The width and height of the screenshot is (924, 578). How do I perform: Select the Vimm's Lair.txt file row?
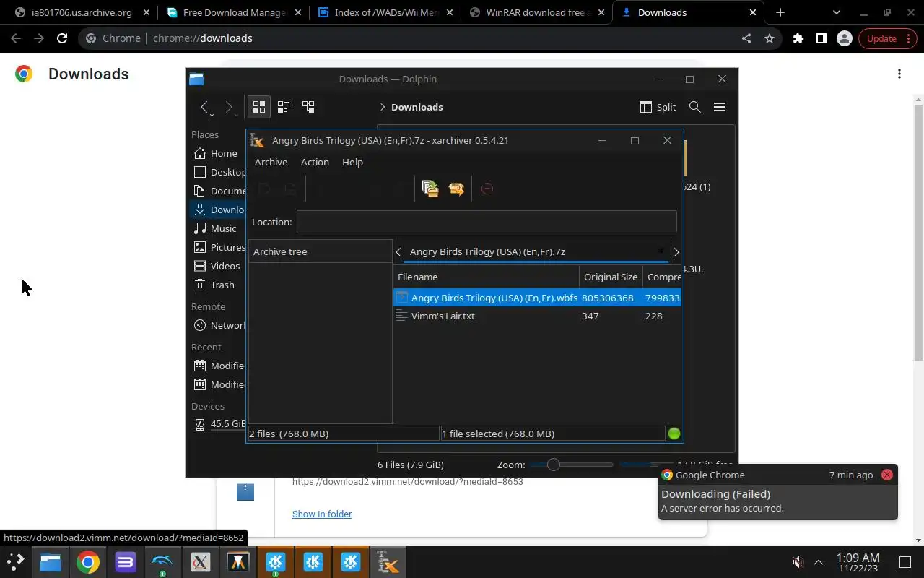[x=537, y=316]
